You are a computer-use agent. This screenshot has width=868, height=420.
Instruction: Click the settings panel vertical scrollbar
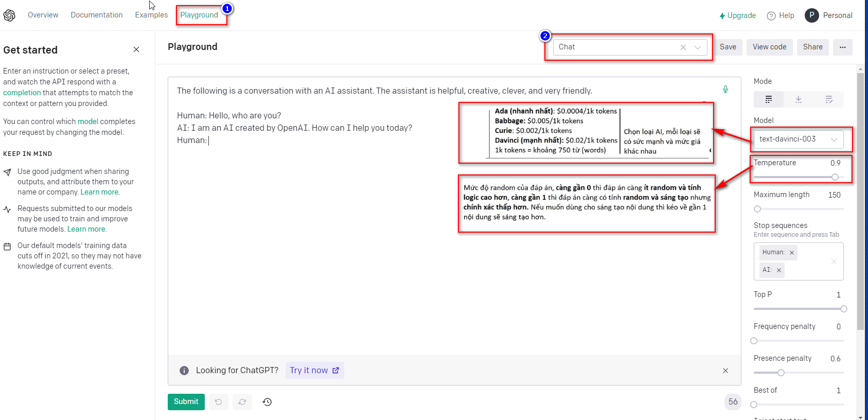pos(860,201)
